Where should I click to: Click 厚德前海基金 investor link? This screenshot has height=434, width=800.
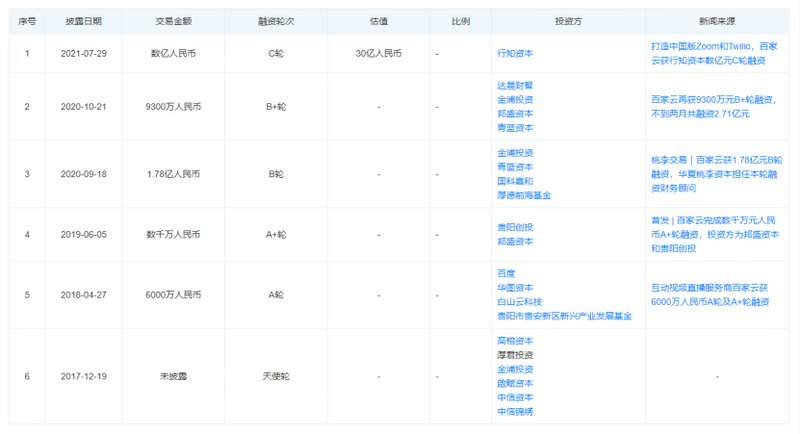(524, 195)
